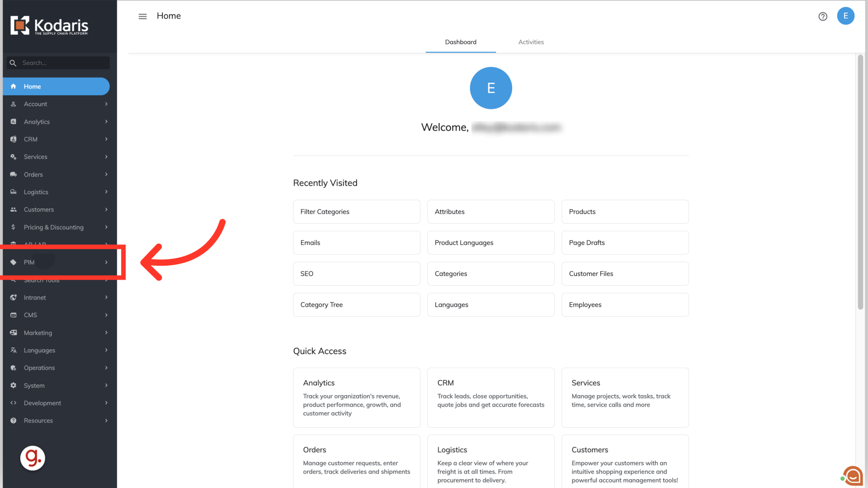Image resolution: width=868 pixels, height=488 pixels.
Task: Open the Product Languages recent link
Action: (x=491, y=243)
